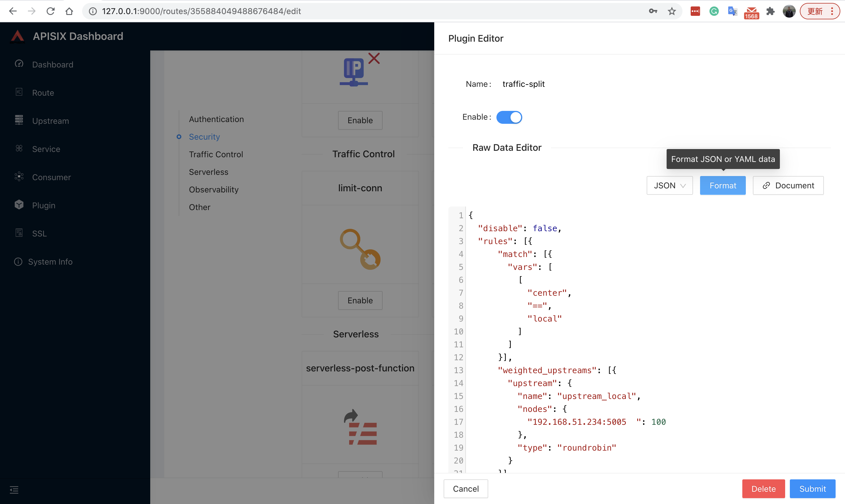Jump to Authentication plugin category
This screenshot has width=845, height=504.
[216, 119]
